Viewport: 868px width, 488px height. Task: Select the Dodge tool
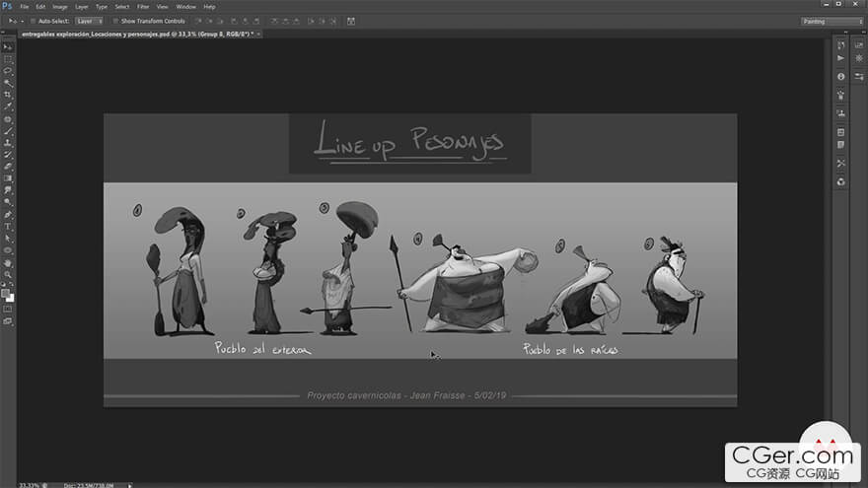click(8, 202)
